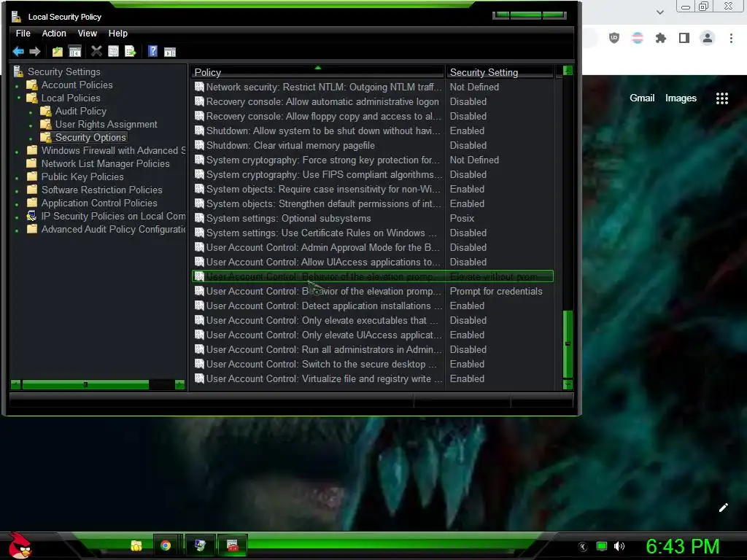
Task: Sort by the Policy column header
Action: 317,72
